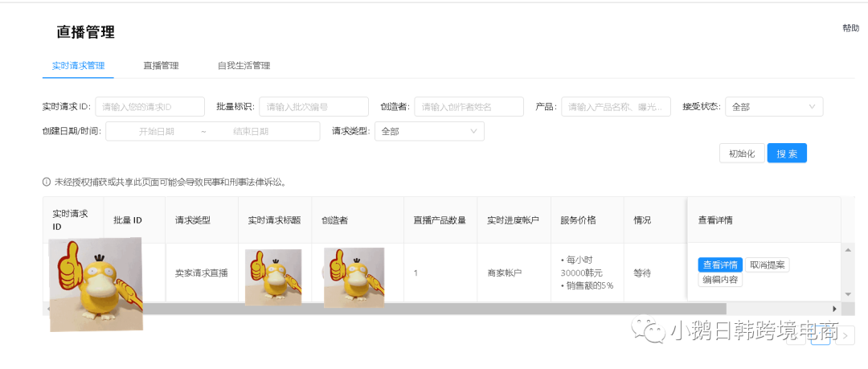Click the info icon beside the legal warning

point(47,182)
